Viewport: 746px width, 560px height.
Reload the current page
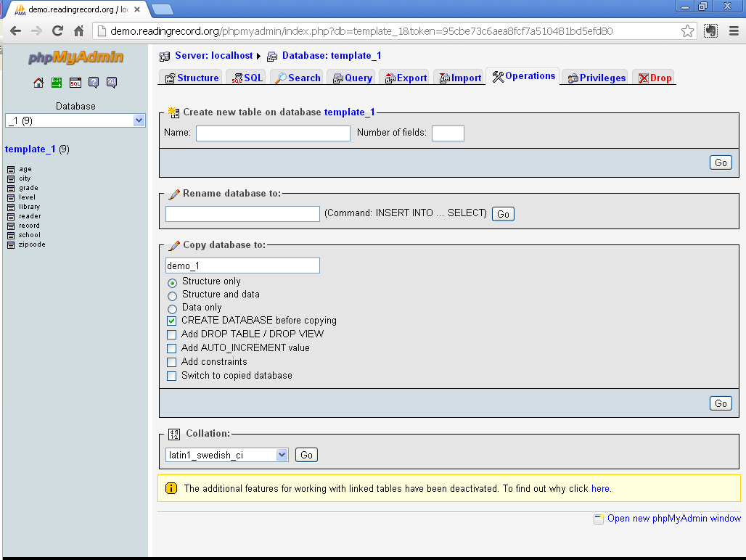[57, 31]
